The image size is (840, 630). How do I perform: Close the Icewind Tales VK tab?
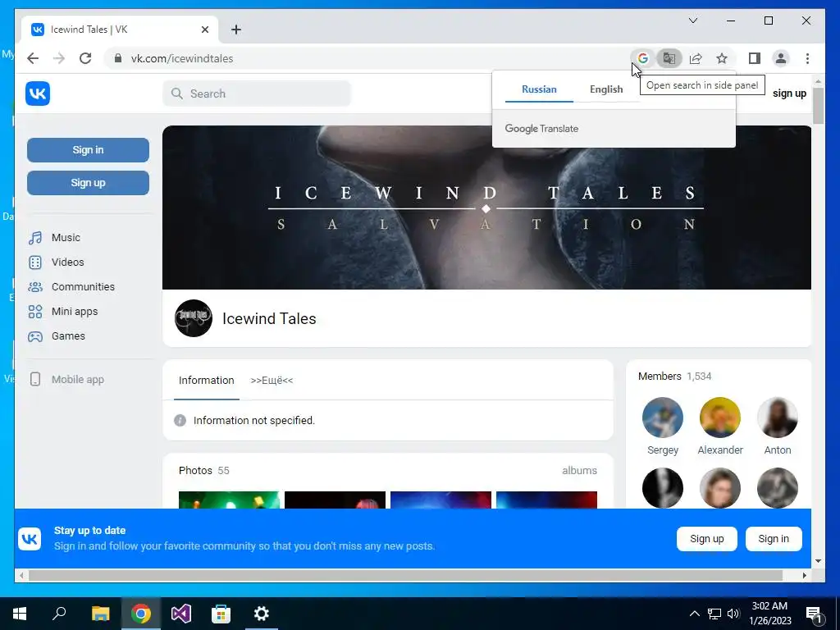[x=204, y=30]
